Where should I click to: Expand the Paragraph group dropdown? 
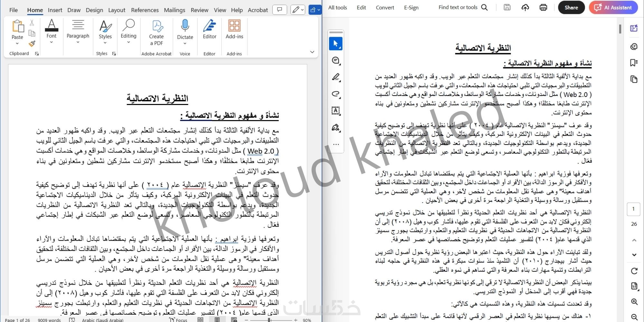pyautogui.click(x=78, y=42)
